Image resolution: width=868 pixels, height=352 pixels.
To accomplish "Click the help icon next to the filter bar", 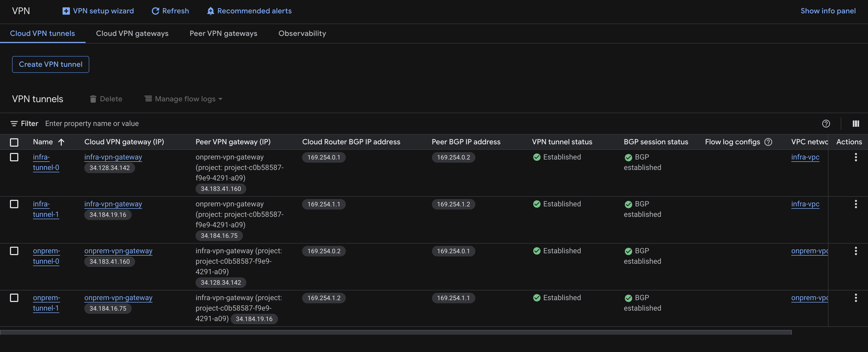I will coord(826,123).
